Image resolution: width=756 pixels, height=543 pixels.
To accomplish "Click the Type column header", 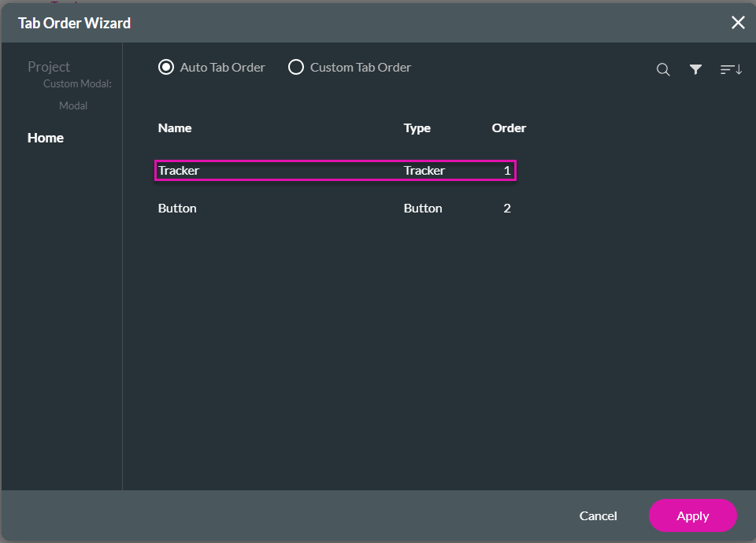I will 417,128.
